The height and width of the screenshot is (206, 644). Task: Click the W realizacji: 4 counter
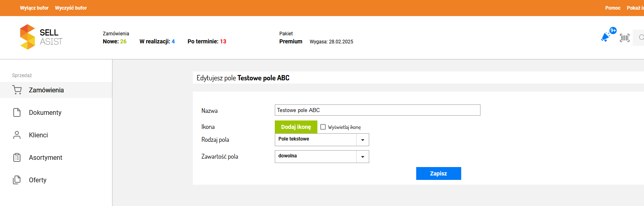point(157,41)
